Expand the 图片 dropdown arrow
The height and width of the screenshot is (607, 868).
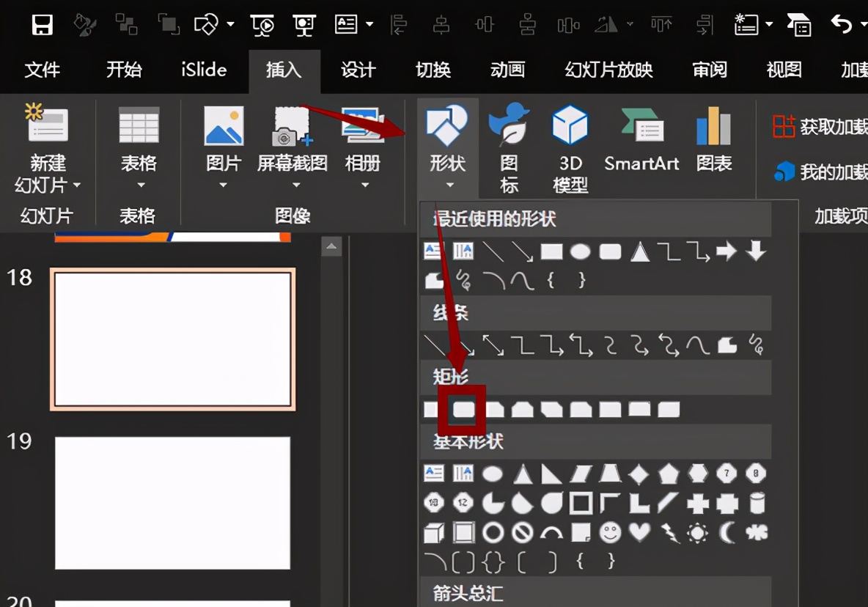(x=223, y=185)
